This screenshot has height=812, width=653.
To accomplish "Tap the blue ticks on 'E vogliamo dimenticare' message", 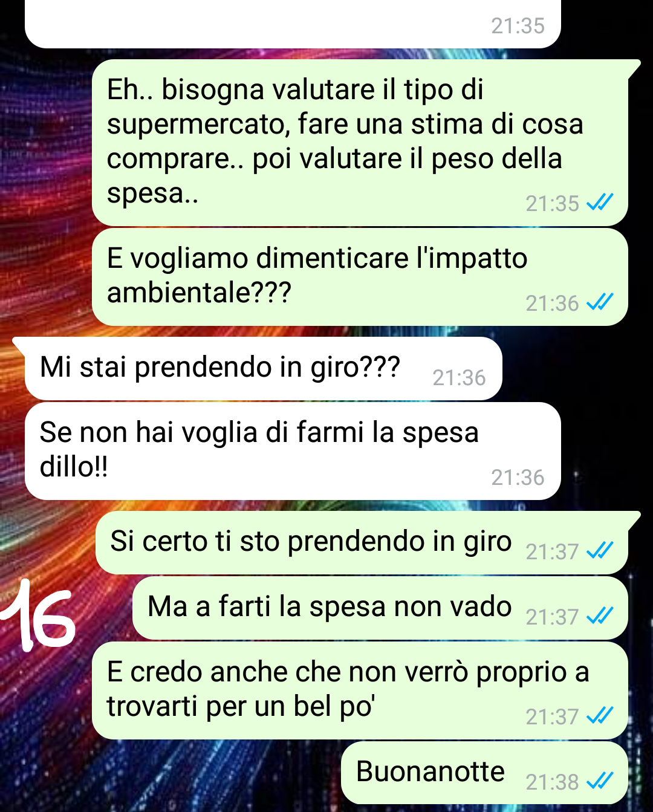I will click(600, 302).
